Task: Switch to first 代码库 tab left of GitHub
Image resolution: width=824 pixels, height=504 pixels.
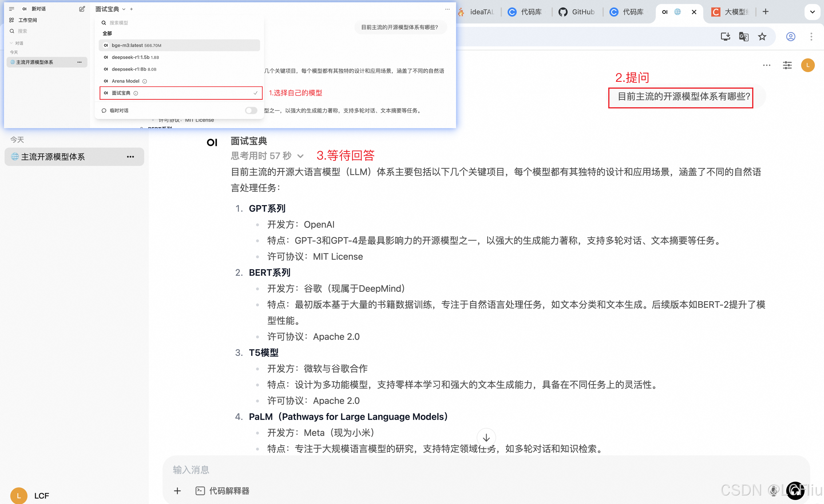Action: [525, 12]
